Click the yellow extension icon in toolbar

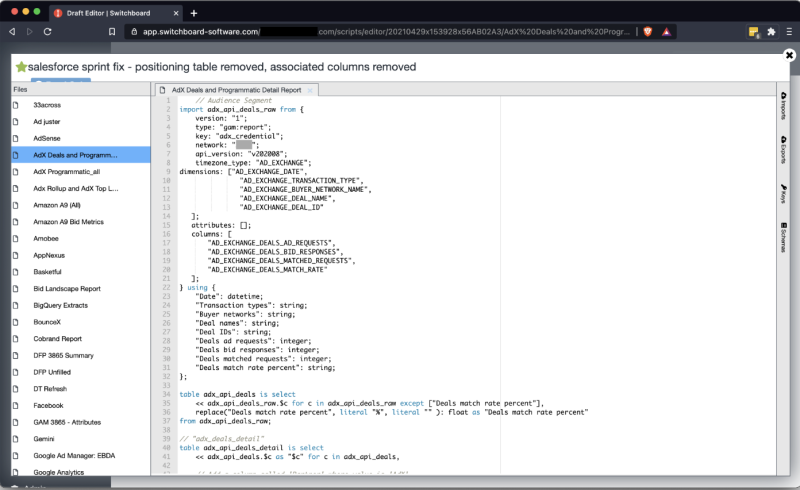pos(754,32)
